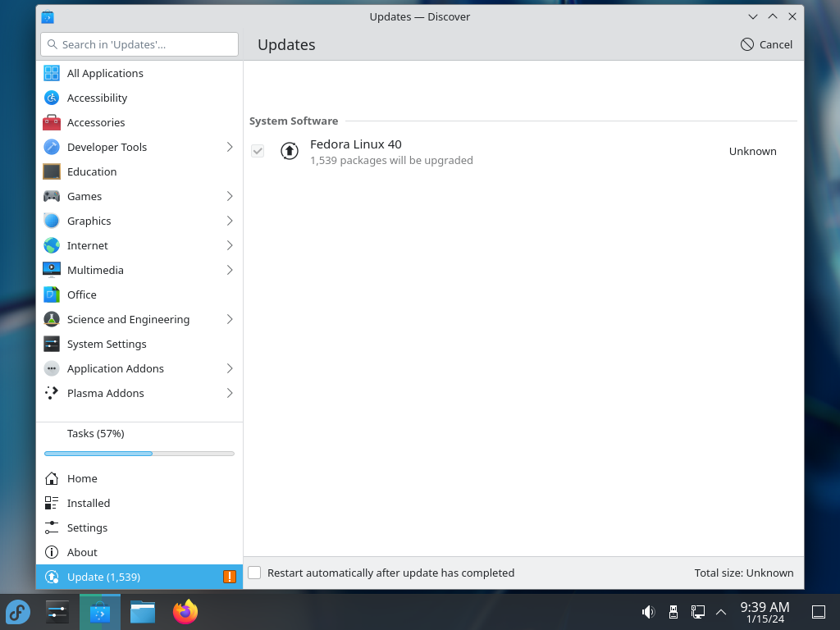Viewport: 840px width, 630px height.
Task: Click the Office document icon
Action: [52, 295]
